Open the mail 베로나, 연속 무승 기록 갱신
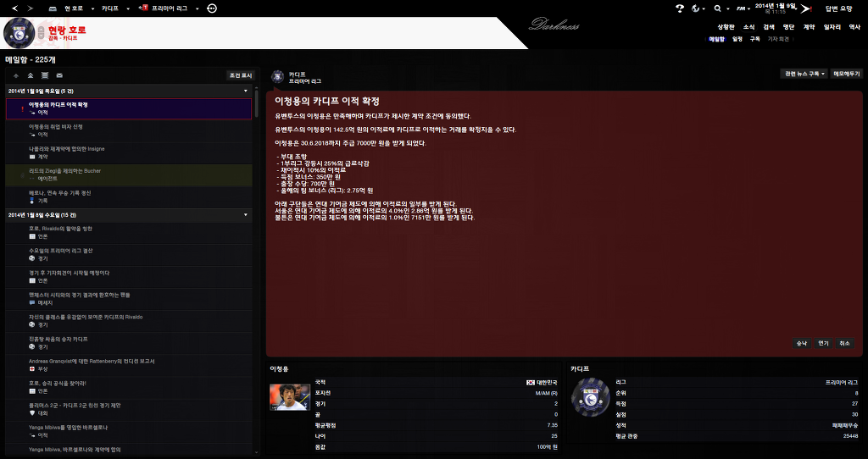Screen dimensions: 868x459 point(129,196)
